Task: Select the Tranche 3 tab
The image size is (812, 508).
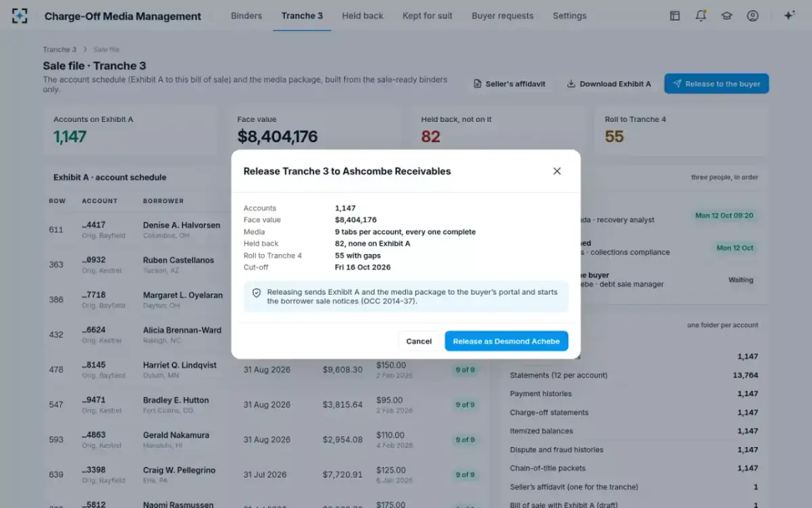Action: 302,16
